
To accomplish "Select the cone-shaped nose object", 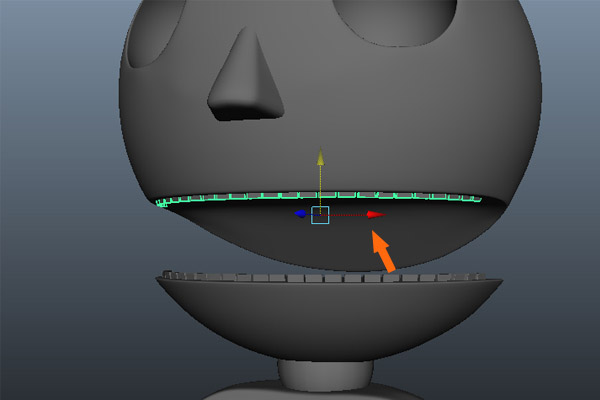I will tap(245, 75).
